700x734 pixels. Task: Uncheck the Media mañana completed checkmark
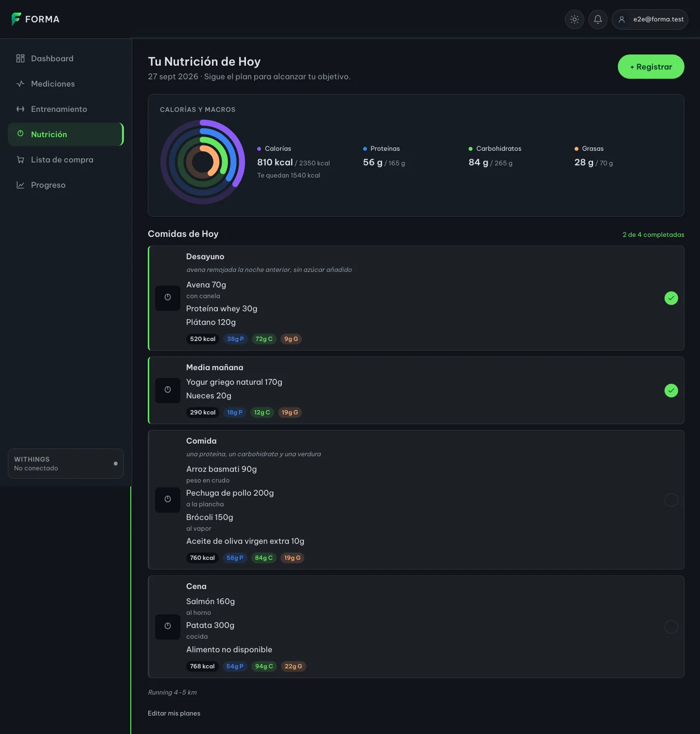(671, 391)
